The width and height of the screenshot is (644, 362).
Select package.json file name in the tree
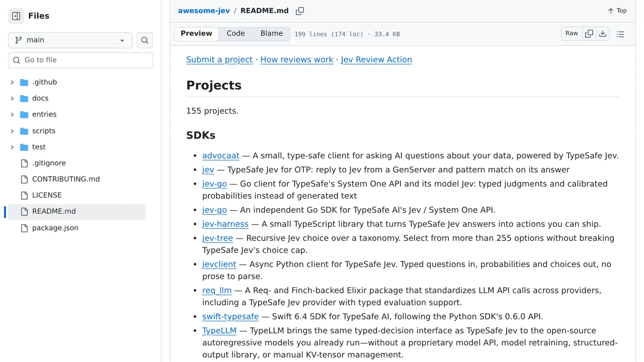tap(55, 228)
